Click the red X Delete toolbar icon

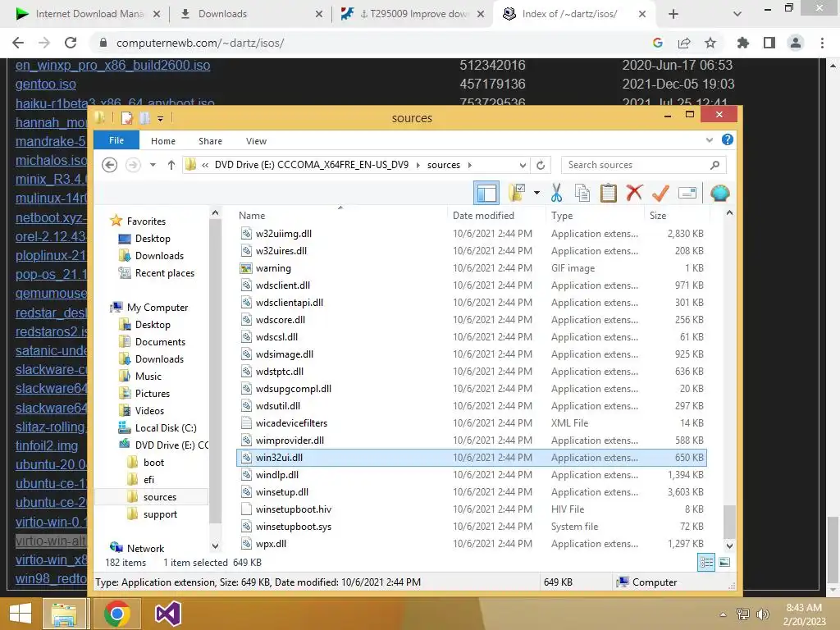(634, 193)
